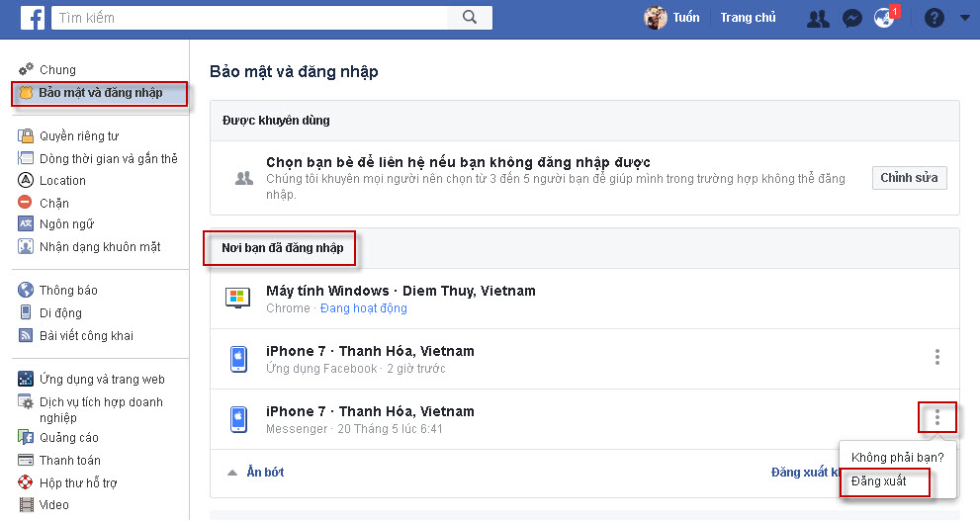Click iPhone icon of Messenger session
This screenshot has height=522, width=980.
pos(238,419)
